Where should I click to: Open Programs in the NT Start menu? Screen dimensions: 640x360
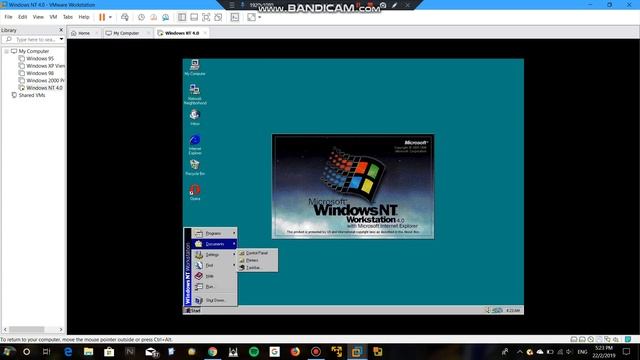[214, 233]
